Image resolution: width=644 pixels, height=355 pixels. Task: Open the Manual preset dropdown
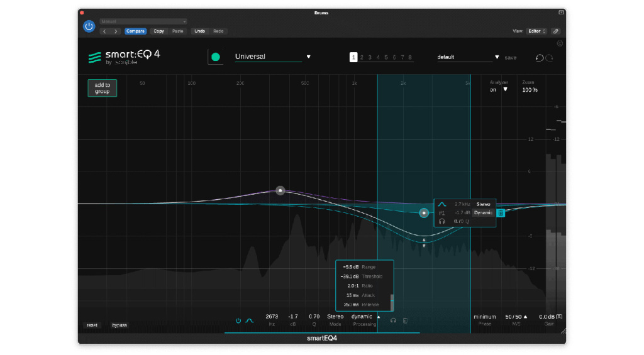(x=143, y=21)
